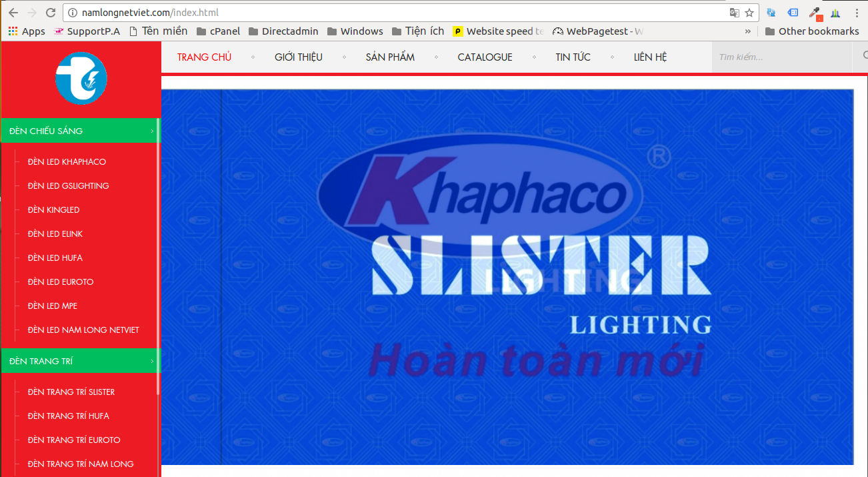This screenshot has height=477, width=868.
Task: Click the blue sync arrows extension icon
Action: point(771,13)
